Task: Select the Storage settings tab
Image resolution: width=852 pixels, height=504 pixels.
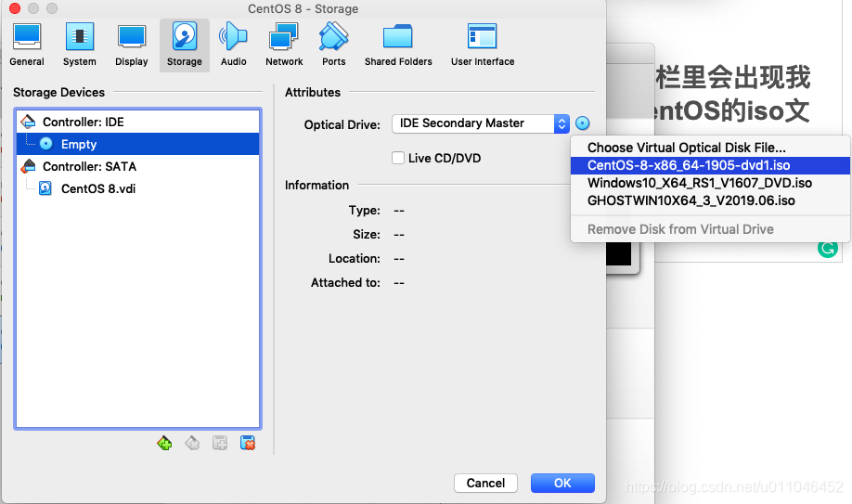Action: tap(184, 45)
